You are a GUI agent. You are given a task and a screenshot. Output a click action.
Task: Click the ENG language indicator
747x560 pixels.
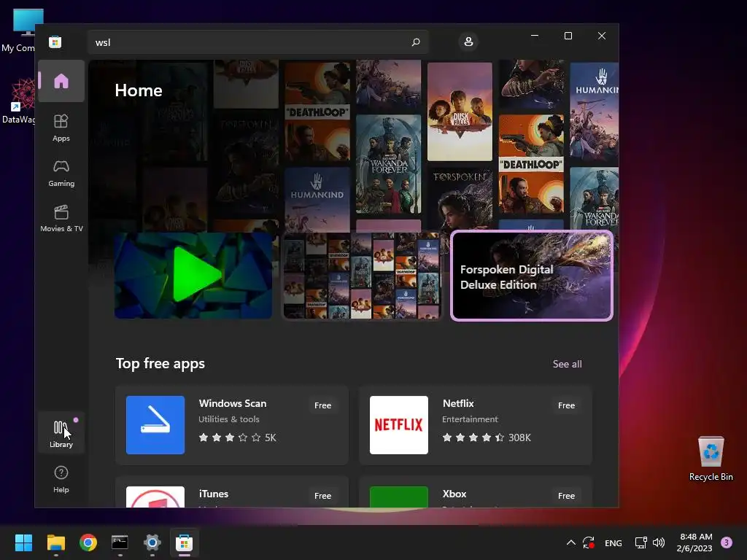[613, 542]
